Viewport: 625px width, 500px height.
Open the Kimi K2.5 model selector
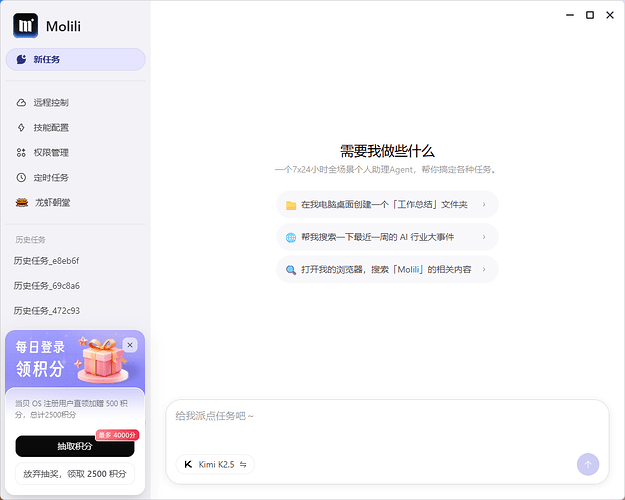(x=215, y=465)
